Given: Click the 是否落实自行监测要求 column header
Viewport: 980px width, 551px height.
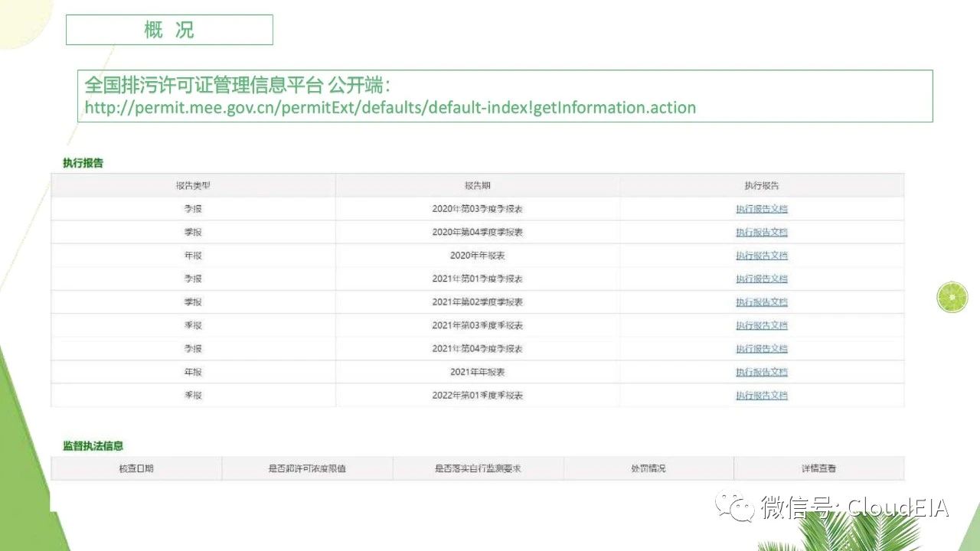Looking at the screenshot, I should pyautogui.click(x=478, y=468).
